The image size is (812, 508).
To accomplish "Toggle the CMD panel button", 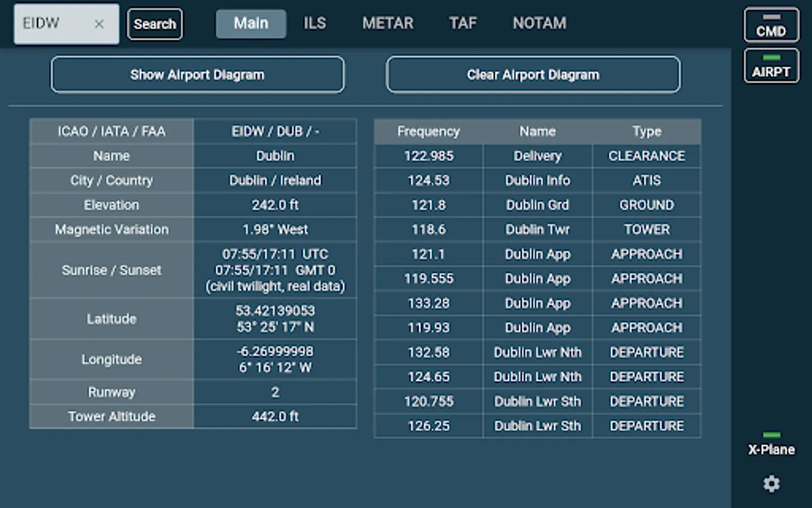I will [x=771, y=25].
